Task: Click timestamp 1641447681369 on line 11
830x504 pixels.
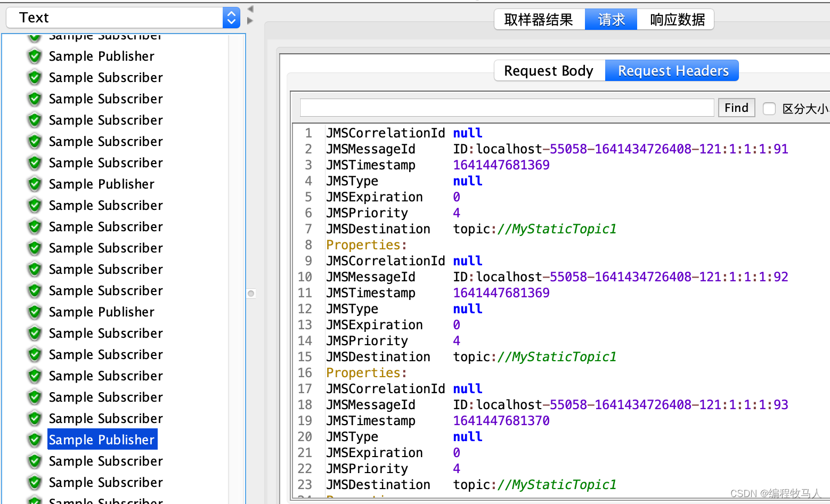Action: pos(501,292)
